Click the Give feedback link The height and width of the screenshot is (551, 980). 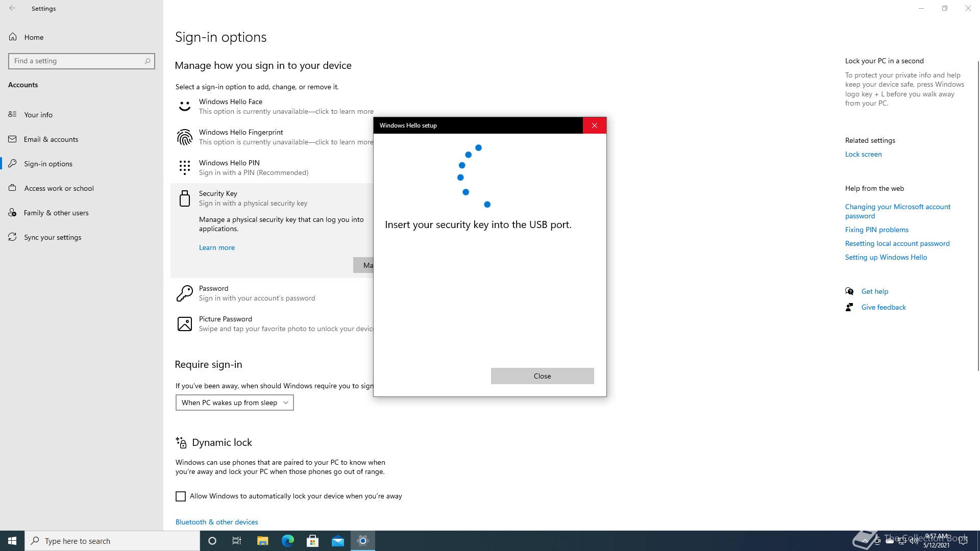click(x=884, y=308)
